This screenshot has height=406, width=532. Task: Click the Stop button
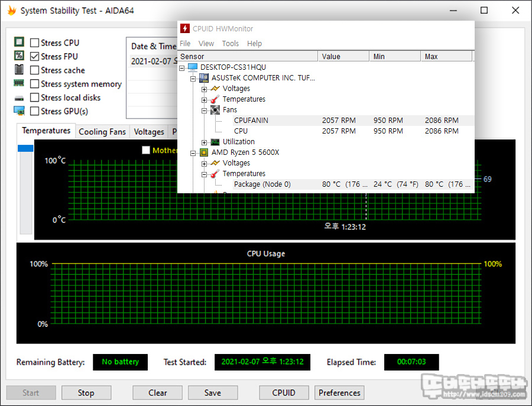(86, 393)
